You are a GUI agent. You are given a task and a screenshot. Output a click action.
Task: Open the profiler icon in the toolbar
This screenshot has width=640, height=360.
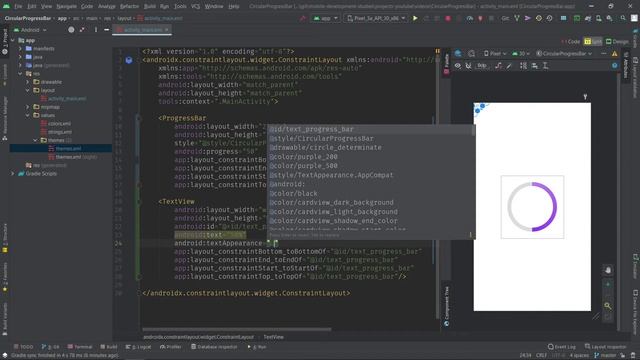point(470,18)
